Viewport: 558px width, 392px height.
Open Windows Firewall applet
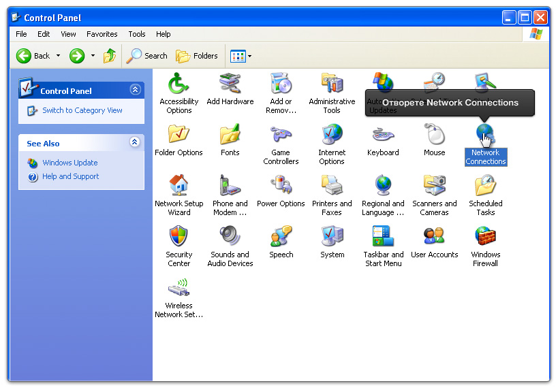(x=485, y=237)
